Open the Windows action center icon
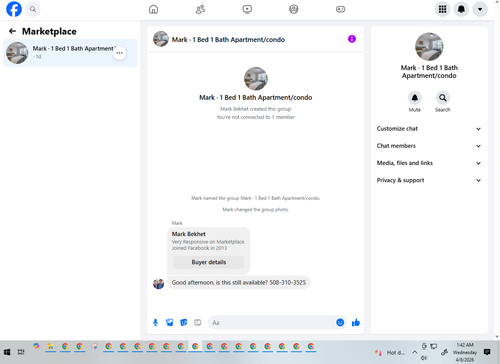Screen dimensions: 500x364 (487, 352)
